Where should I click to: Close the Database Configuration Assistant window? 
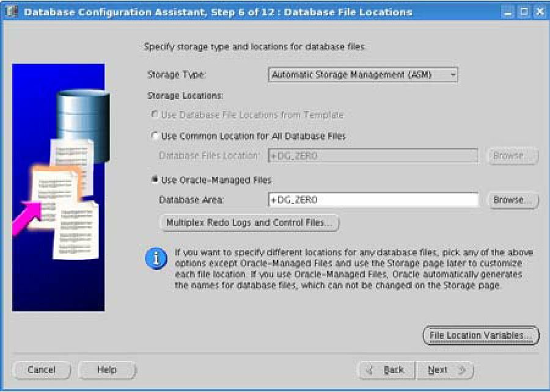pyautogui.click(x=539, y=12)
